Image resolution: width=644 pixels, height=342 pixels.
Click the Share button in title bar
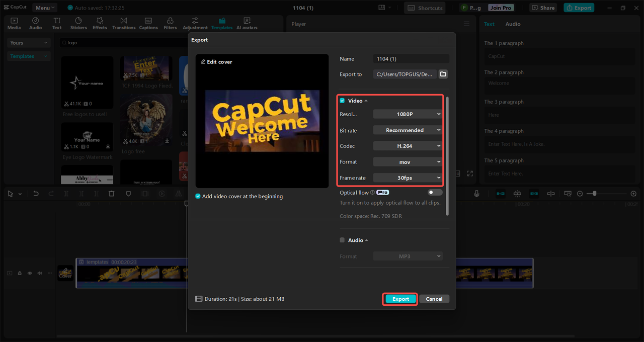(x=542, y=8)
